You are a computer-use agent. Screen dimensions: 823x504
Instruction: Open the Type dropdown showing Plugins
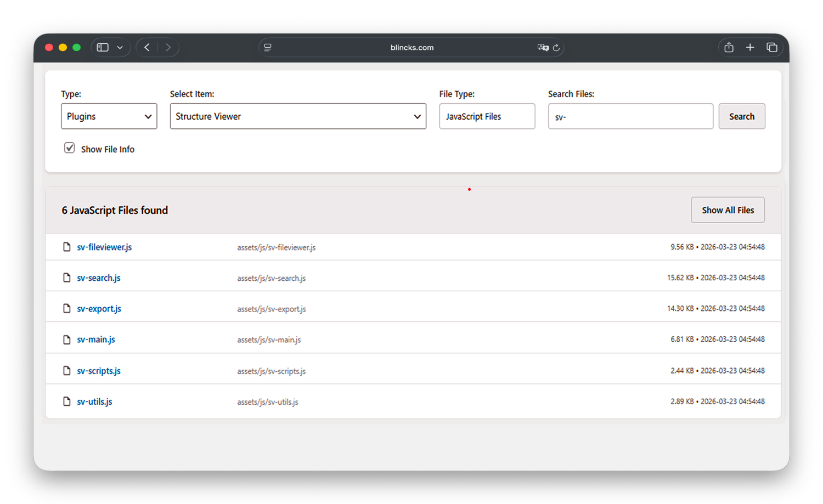tap(109, 116)
